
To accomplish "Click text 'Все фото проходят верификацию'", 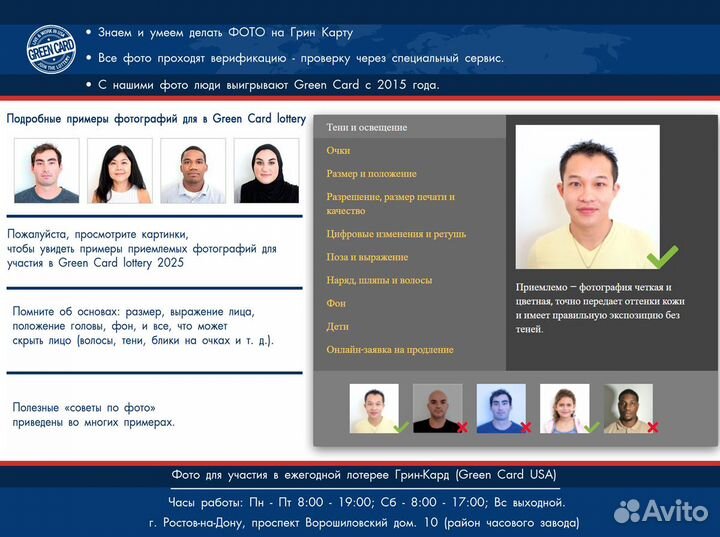I will [x=192, y=58].
